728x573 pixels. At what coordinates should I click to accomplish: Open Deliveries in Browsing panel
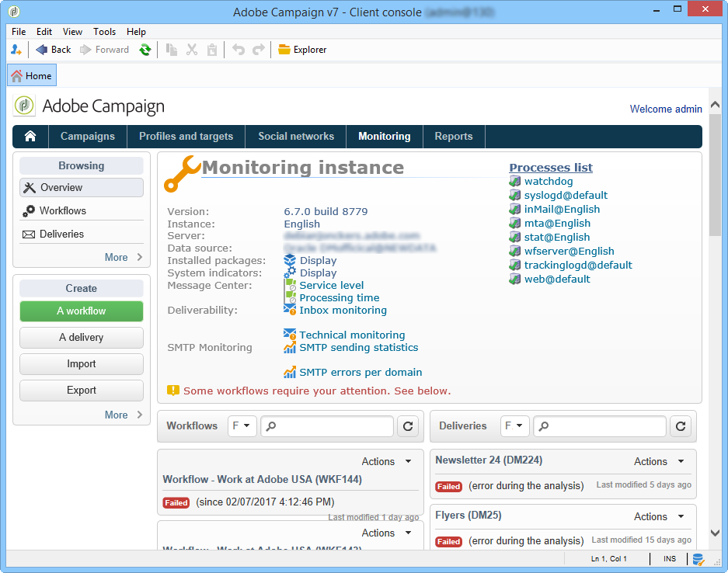(82, 234)
